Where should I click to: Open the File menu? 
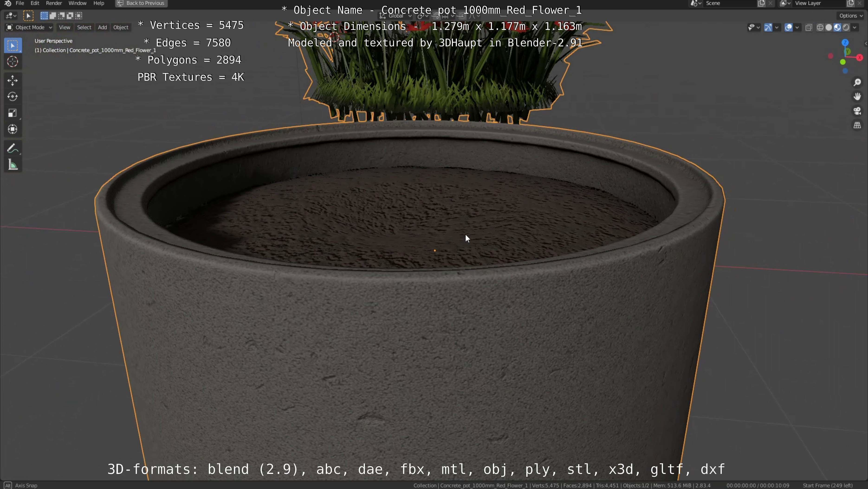click(20, 3)
